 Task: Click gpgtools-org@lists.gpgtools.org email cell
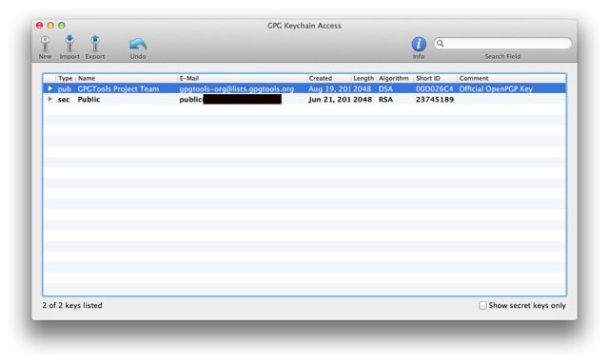coord(237,89)
